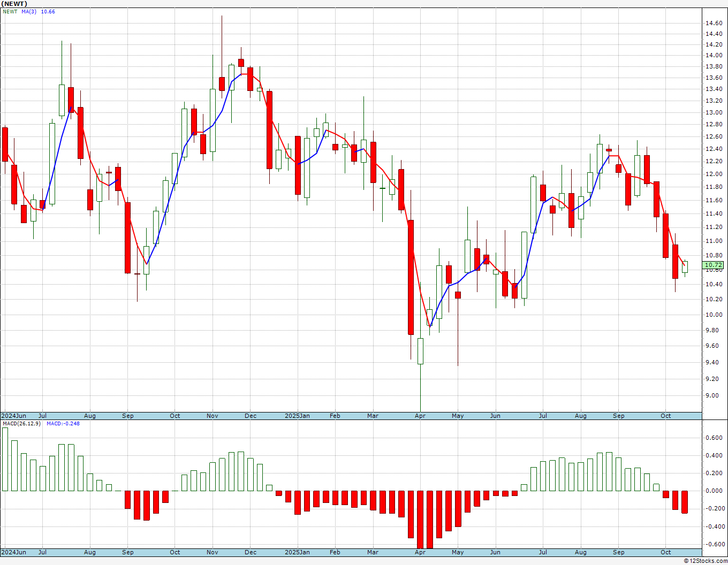This screenshot has width=728, height=565.
Task: Click the current price tag 10.72
Action: coord(713,265)
